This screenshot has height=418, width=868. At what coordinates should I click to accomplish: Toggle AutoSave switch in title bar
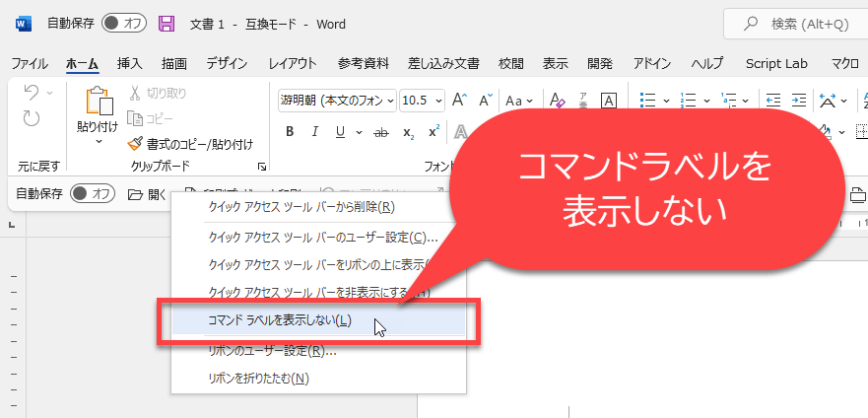point(124,24)
